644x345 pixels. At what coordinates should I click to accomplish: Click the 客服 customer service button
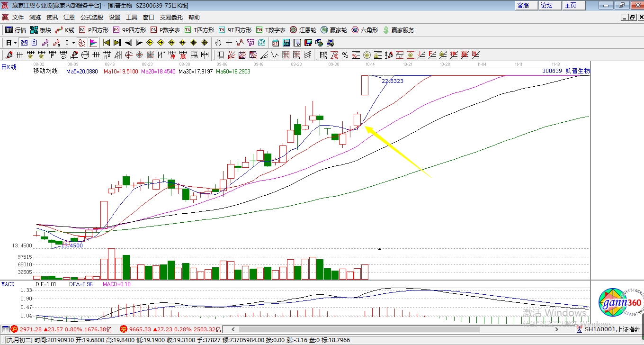(x=526, y=5)
